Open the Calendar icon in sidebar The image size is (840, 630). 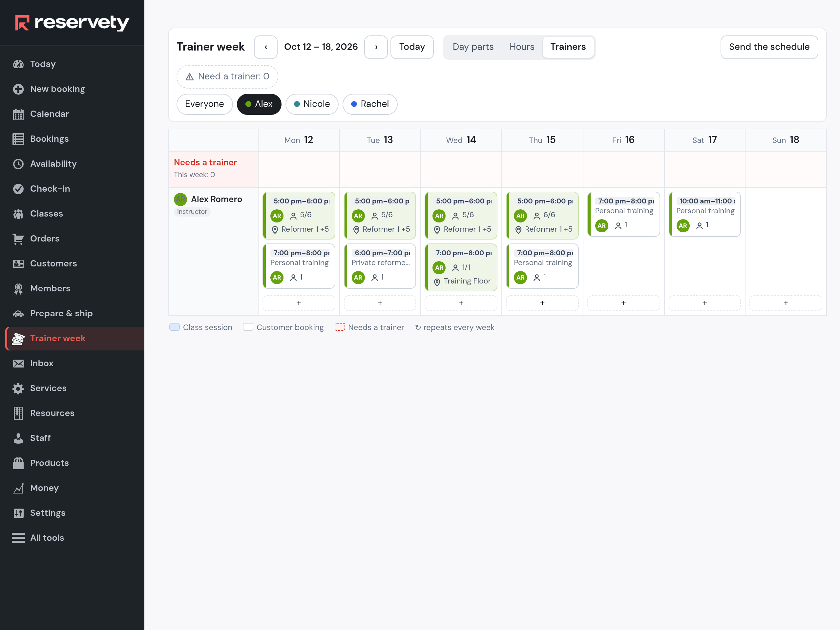[x=18, y=114]
